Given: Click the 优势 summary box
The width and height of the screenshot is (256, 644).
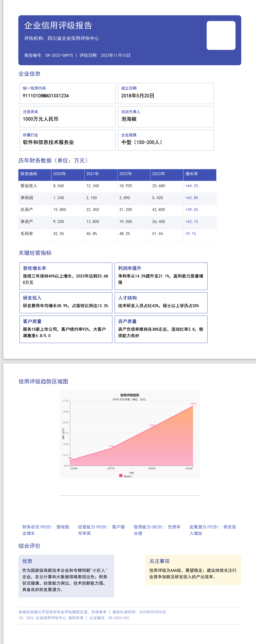Looking at the screenshot, I should coord(66,576).
